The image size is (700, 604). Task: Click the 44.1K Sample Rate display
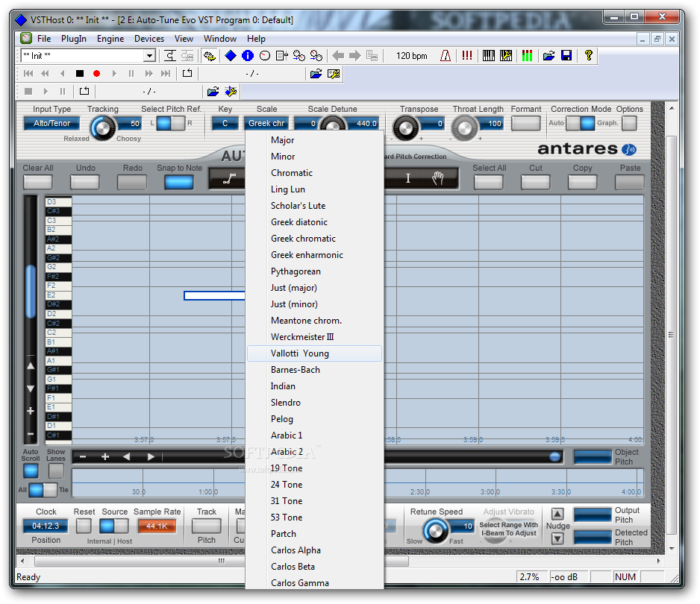tap(157, 526)
